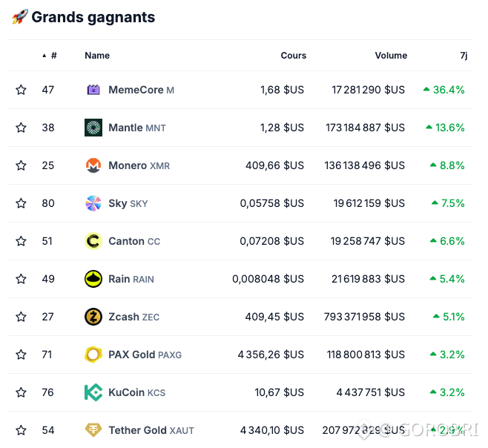Click Zcash's 5.1% weekly change value
The height and width of the screenshot is (448, 488).
[x=453, y=317]
